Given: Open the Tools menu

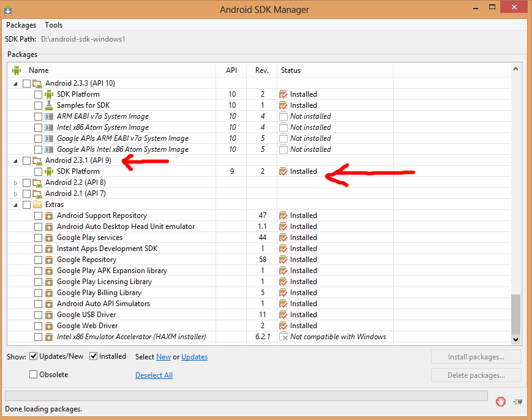Looking at the screenshot, I should (x=54, y=25).
